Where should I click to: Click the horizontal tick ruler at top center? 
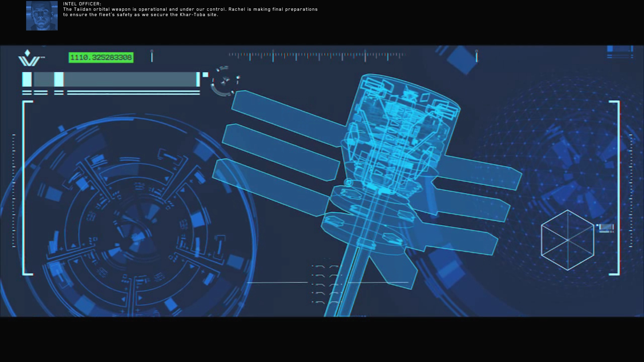point(317,56)
